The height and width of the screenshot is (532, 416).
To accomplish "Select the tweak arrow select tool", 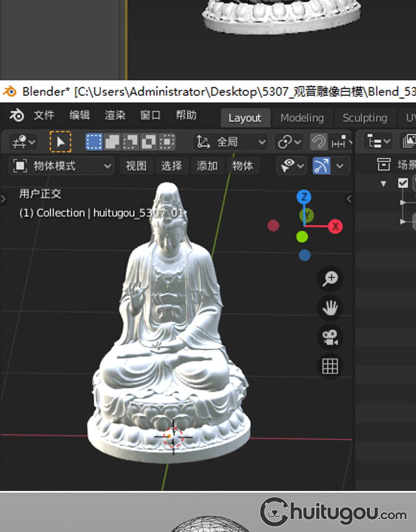I will (x=60, y=142).
